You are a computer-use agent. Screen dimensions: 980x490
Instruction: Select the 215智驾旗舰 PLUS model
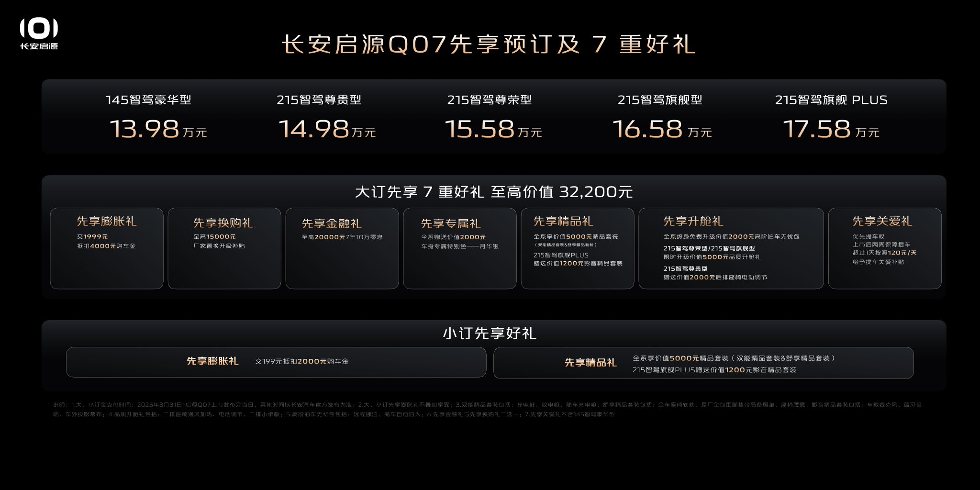coord(831,100)
